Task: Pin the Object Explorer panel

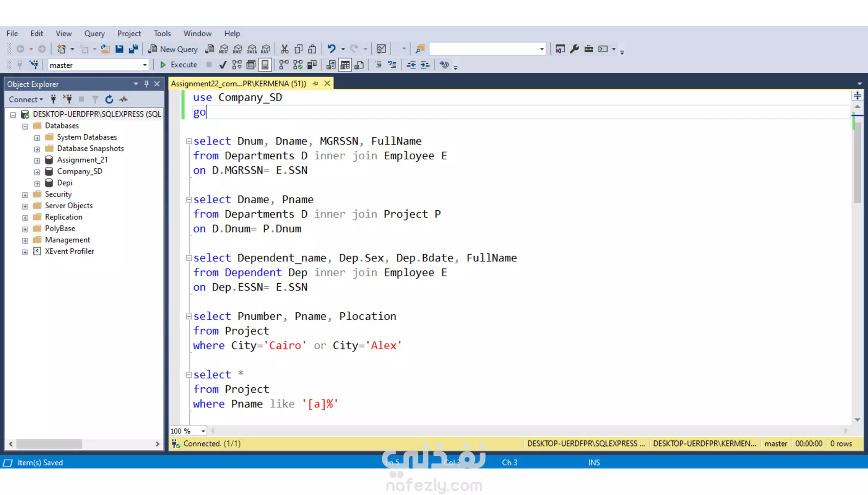Action: 147,84
